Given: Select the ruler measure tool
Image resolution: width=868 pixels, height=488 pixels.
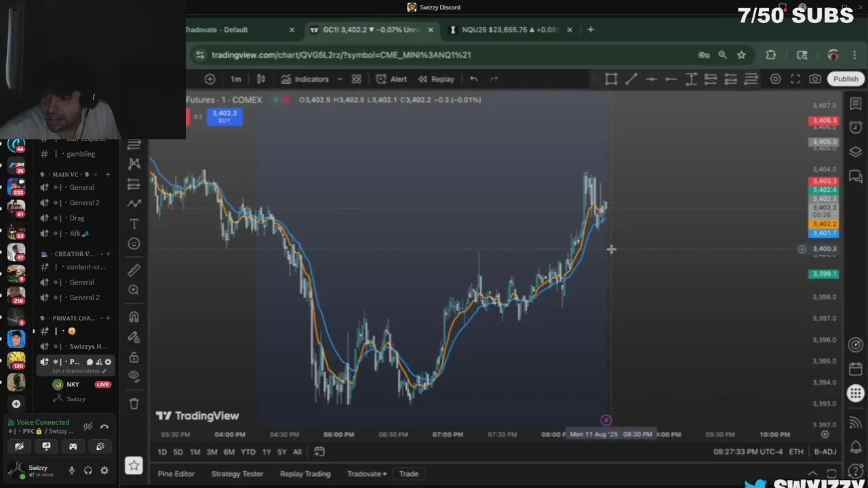Looking at the screenshot, I should pyautogui.click(x=134, y=270).
